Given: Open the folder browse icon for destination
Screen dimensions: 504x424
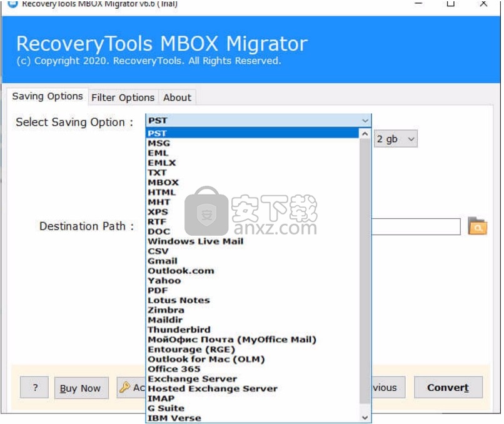Looking at the screenshot, I should [x=477, y=226].
